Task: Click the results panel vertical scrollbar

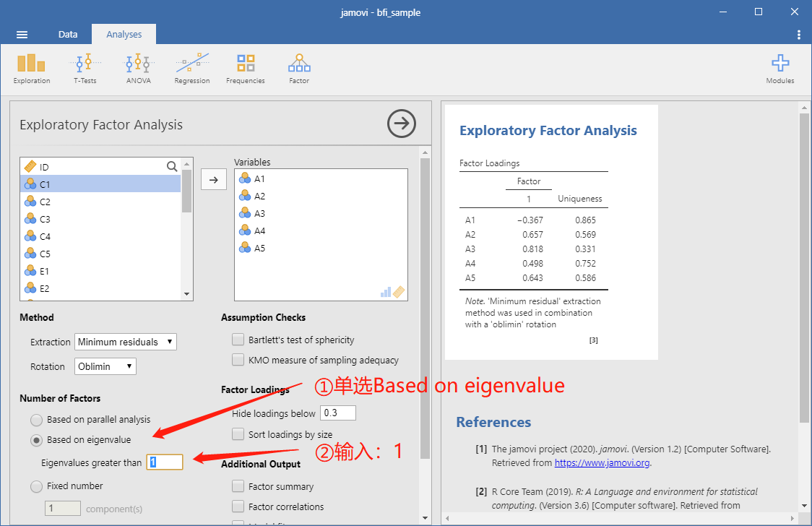Action: tap(804, 268)
